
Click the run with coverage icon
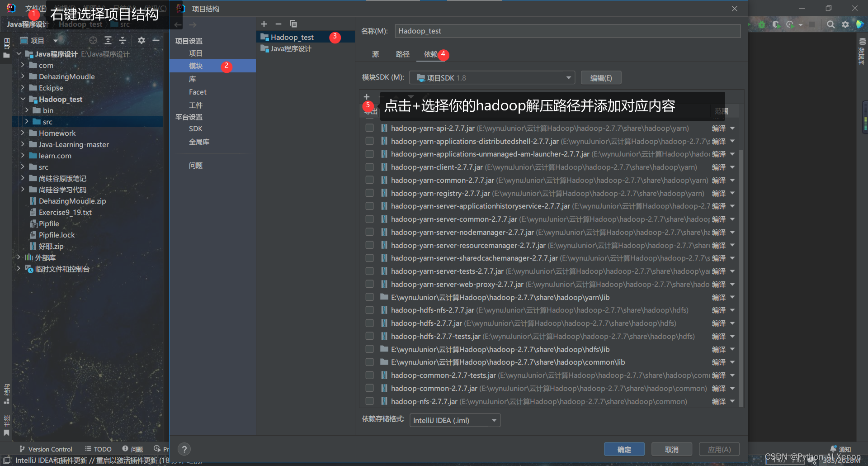776,24
